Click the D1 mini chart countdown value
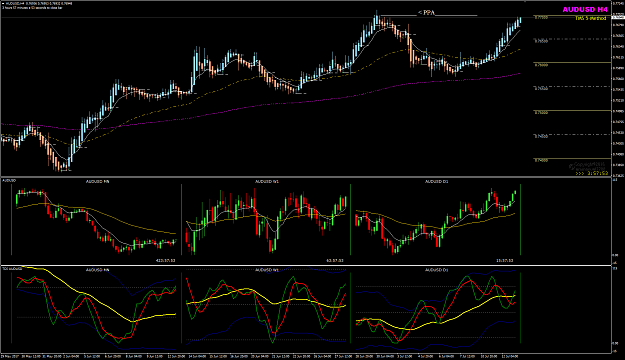Viewport: 625px width, 360px height. coord(504,260)
